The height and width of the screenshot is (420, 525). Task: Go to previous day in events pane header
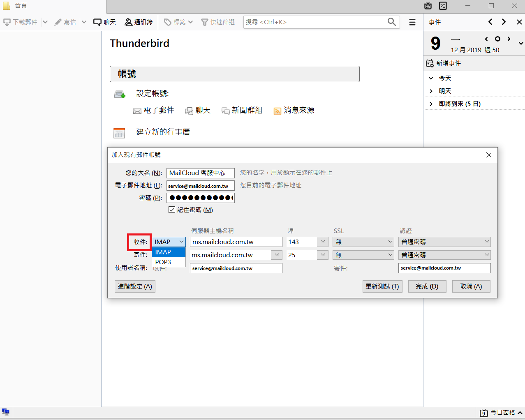click(490, 22)
